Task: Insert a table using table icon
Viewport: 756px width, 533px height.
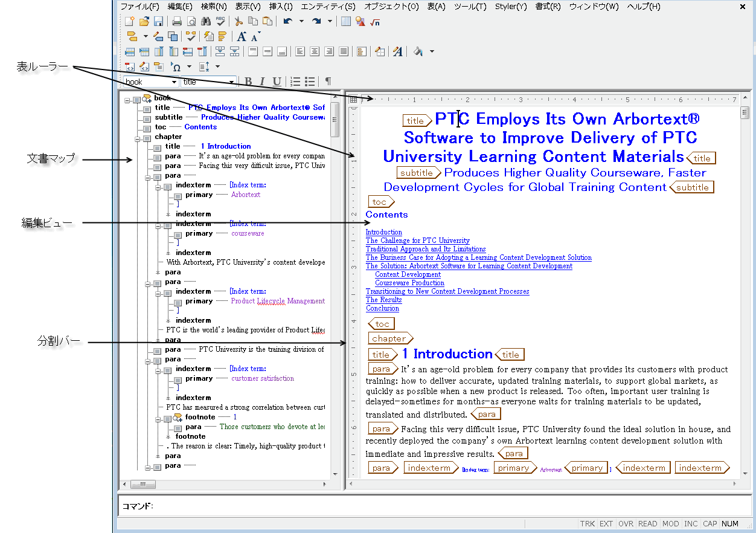Action: [x=346, y=21]
